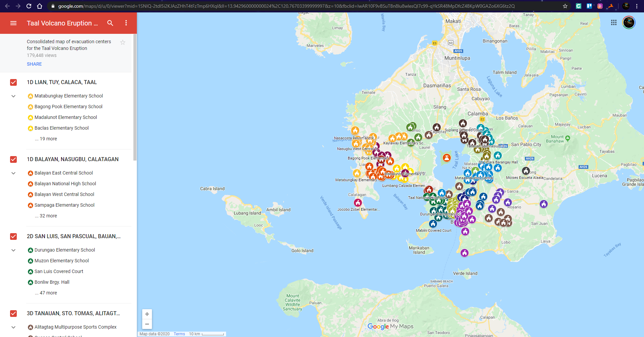Click the sidebar vertical scrollbar
The width and height of the screenshot is (644, 337).
coord(135,100)
